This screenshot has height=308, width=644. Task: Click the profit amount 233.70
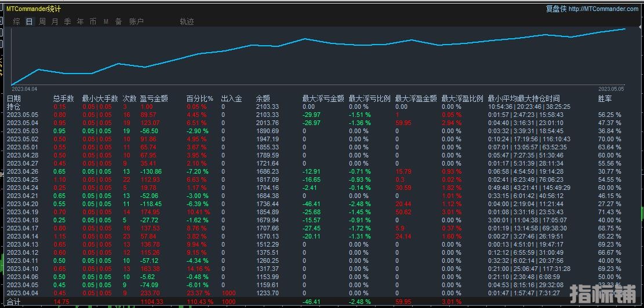[150, 293]
